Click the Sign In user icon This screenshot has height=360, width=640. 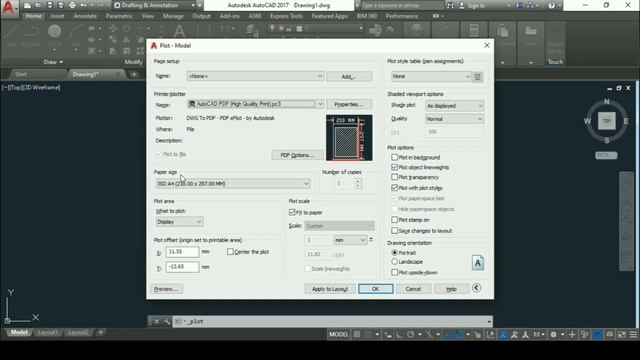(462, 5)
